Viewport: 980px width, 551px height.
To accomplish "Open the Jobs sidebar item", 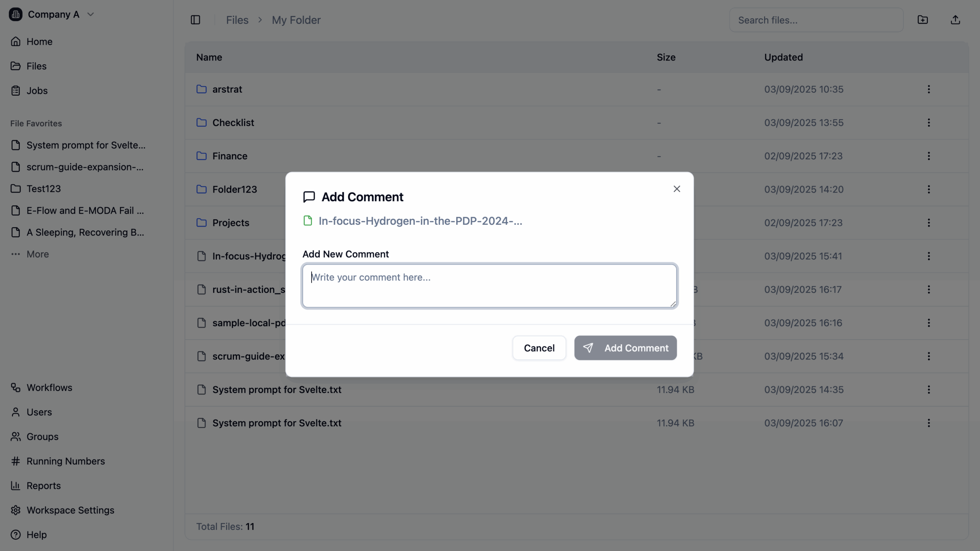I will click(37, 91).
